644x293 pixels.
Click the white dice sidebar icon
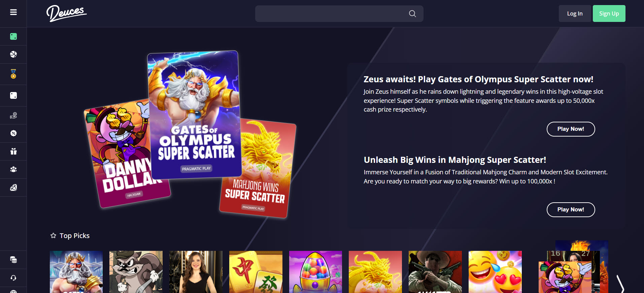13,95
